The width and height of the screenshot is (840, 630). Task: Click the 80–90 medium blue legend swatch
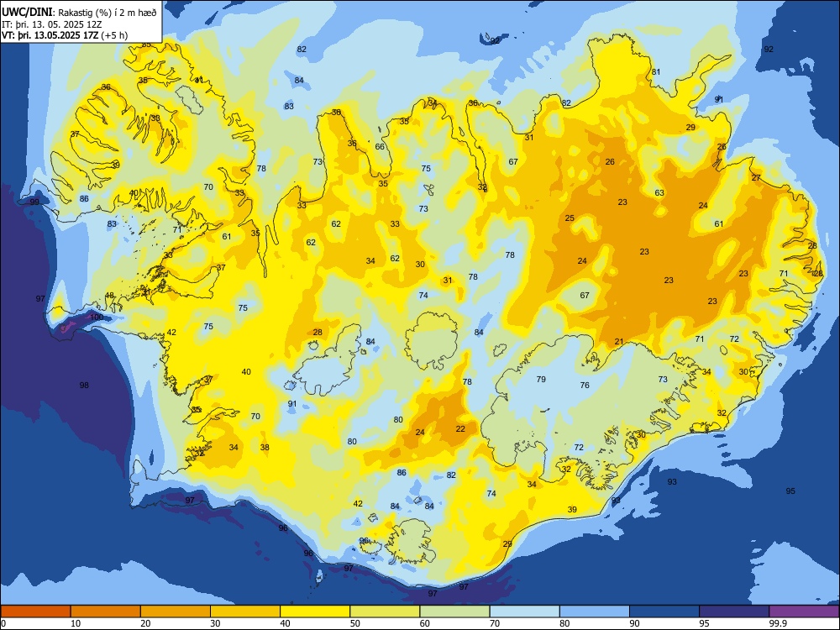pyautogui.click(x=595, y=612)
